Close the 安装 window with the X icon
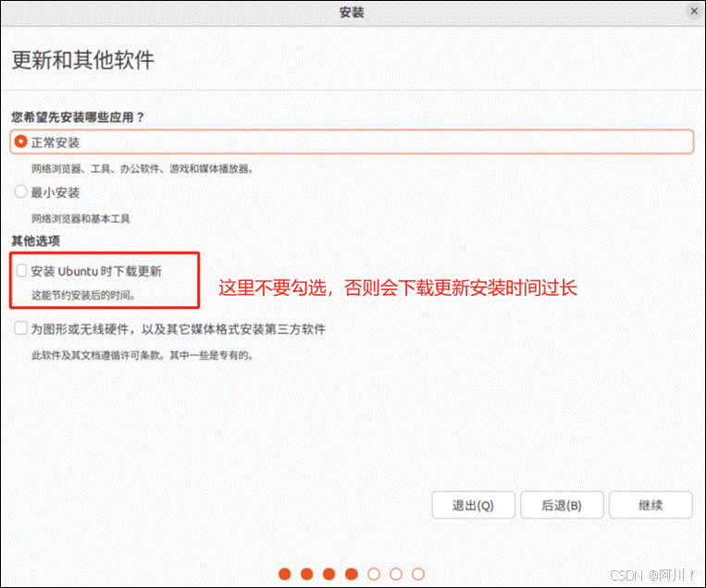 [x=694, y=11]
